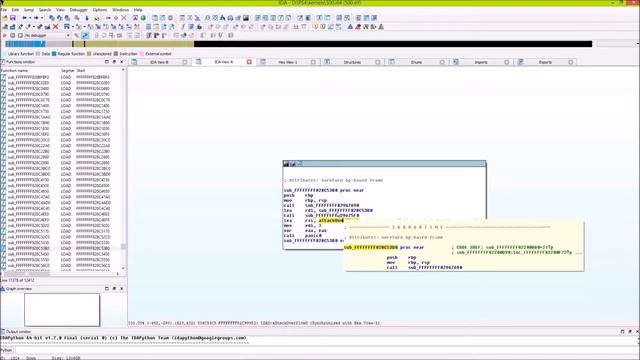Open the back-history dropdown arrow
Image resolution: width=640 pixels, height=360 pixels.
click(x=30, y=18)
